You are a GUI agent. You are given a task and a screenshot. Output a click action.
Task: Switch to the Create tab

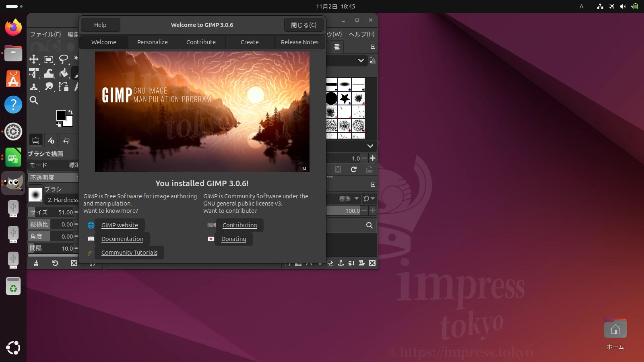[250, 42]
